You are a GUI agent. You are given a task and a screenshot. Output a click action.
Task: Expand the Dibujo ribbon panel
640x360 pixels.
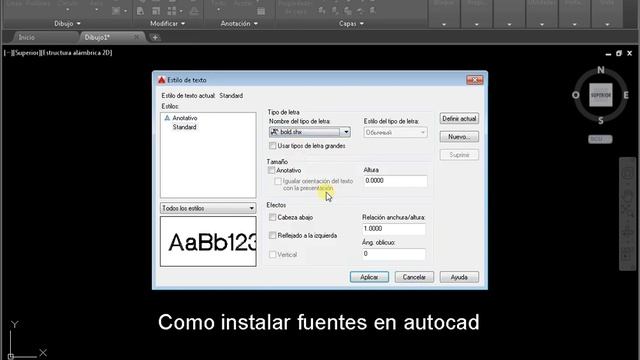coord(67,24)
